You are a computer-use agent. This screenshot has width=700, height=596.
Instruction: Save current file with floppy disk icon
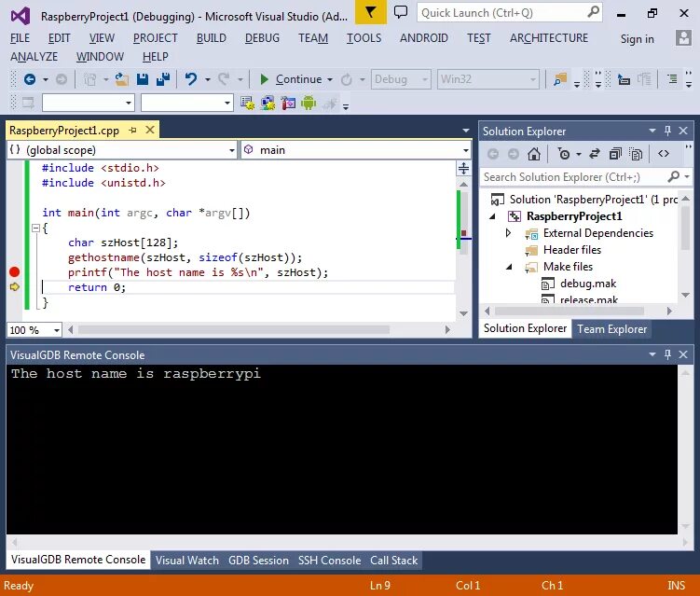[143, 79]
